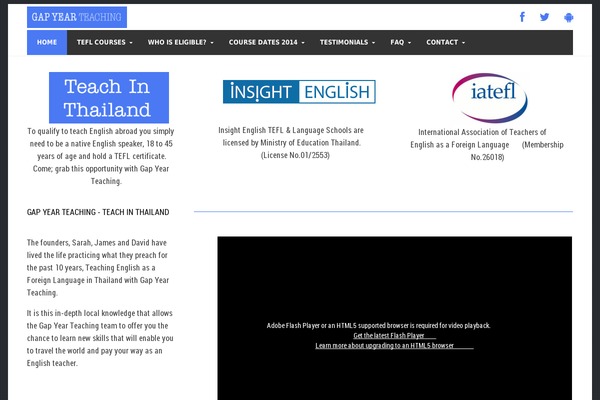Click the Teach In Thailand banner

point(109,98)
